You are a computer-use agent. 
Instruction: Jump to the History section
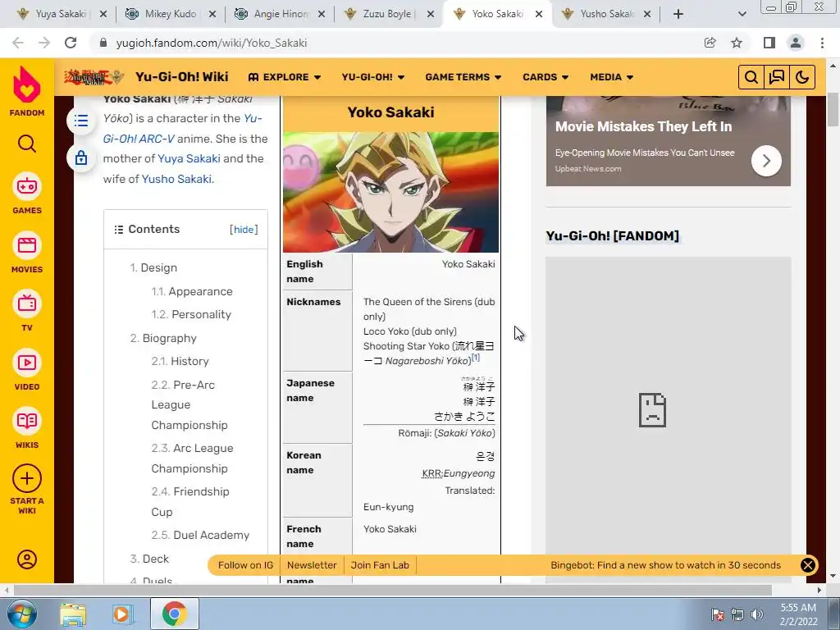click(180, 362)
